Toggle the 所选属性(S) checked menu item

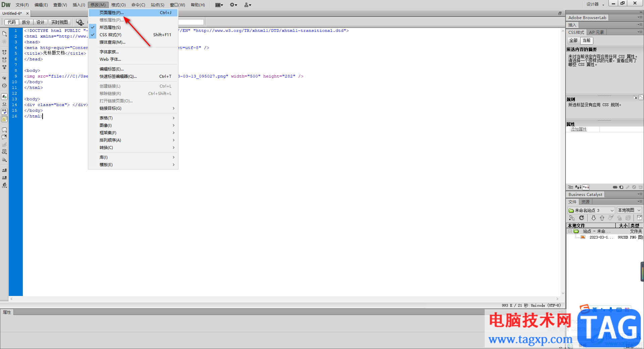coord(133,28)
